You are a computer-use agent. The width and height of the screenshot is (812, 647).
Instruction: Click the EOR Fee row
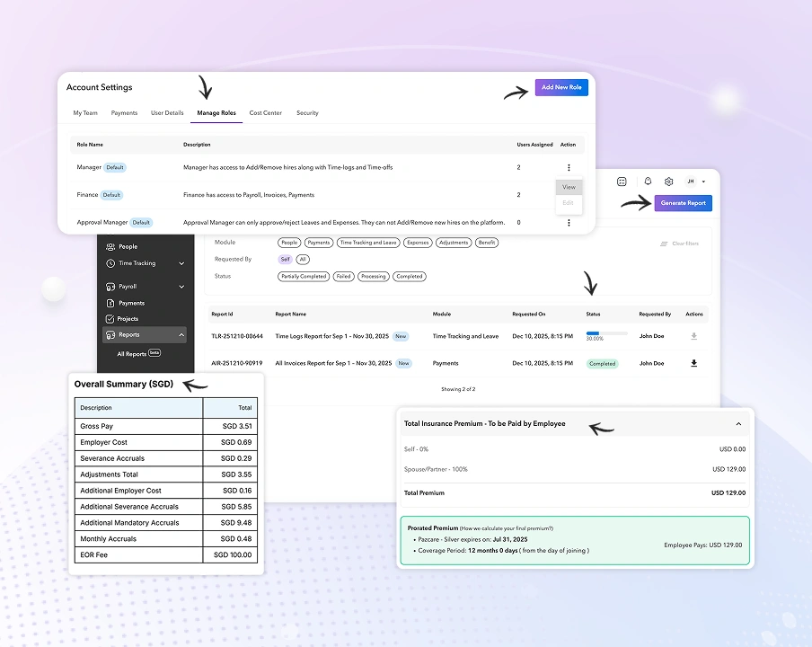[x=165, y=554]
